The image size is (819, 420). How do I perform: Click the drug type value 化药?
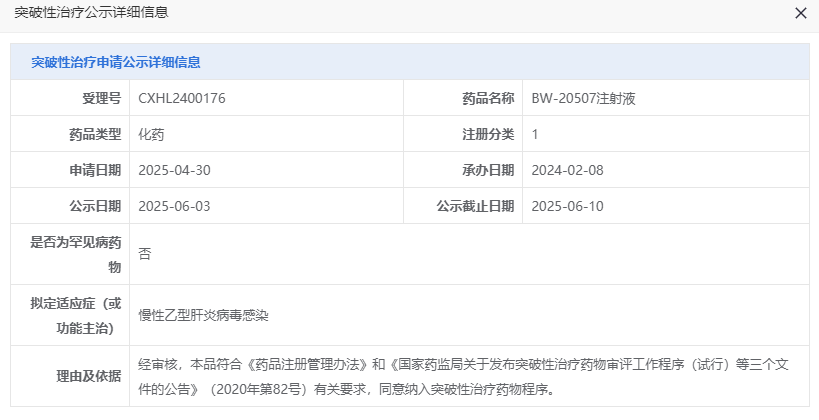point(151,134)
